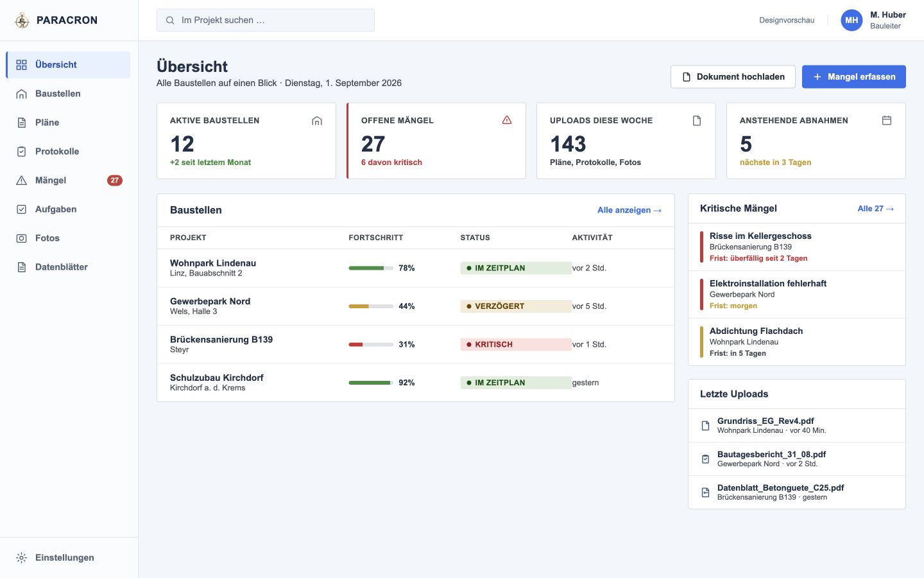Click the checkbox icon next to Aufgaben

point(22,209)
